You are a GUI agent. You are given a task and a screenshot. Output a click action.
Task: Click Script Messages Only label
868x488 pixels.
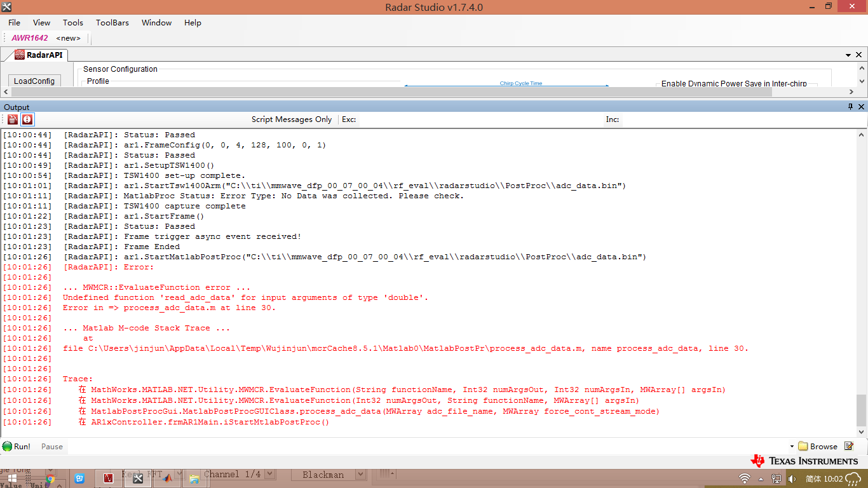click(292, 119)
